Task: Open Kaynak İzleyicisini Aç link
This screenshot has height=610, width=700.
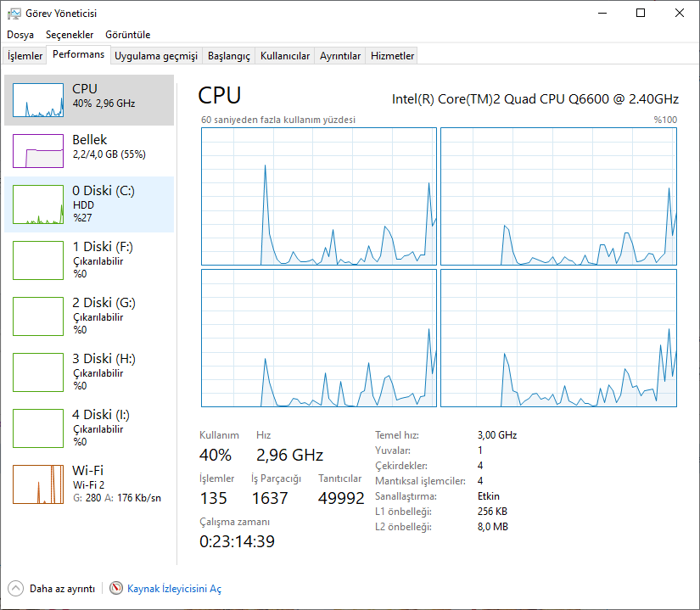Action: tap(174, 589)
